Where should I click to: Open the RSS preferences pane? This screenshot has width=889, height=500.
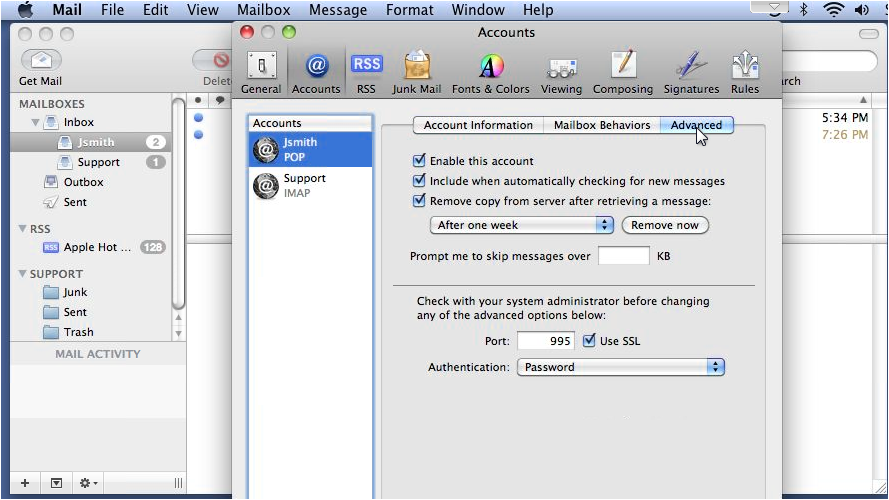pyautogui.click(x=366, y=73)
